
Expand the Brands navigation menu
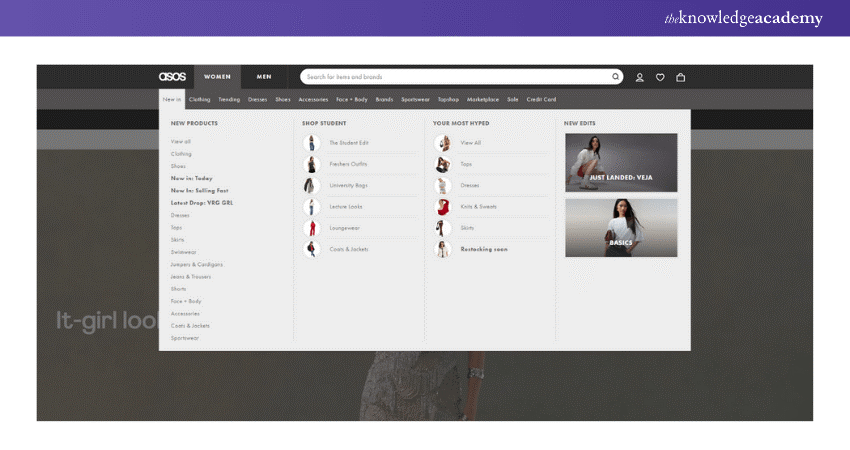point(384,99)
